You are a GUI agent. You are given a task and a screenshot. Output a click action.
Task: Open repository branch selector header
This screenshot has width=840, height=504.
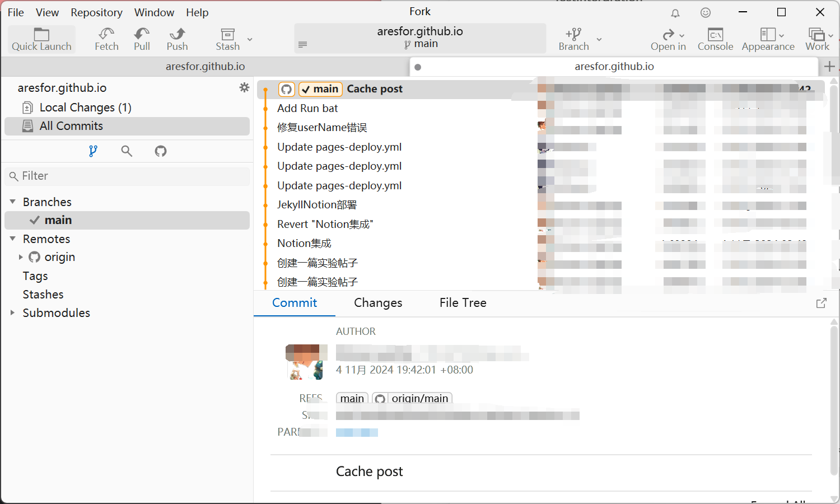coord(420,38)
